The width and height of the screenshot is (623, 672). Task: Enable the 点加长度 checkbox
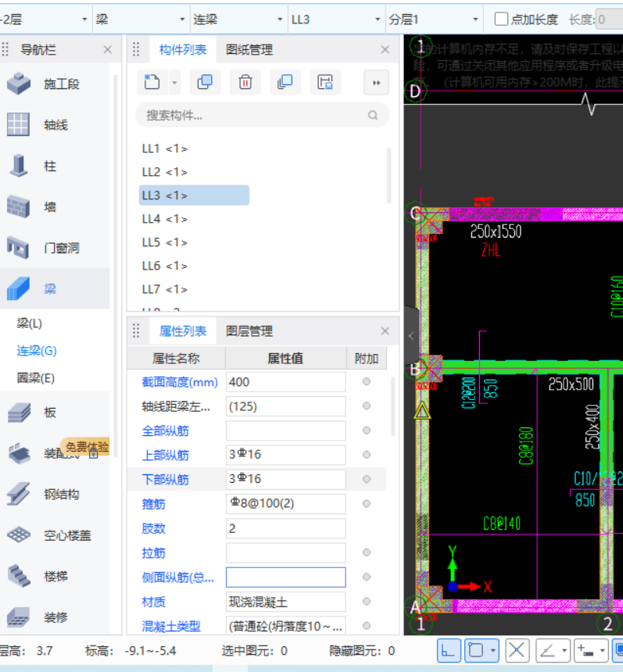501,19
